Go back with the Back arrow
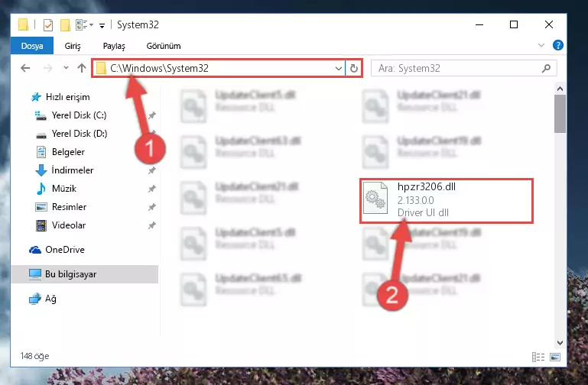 pyautogui.click(x=25, y=68)
